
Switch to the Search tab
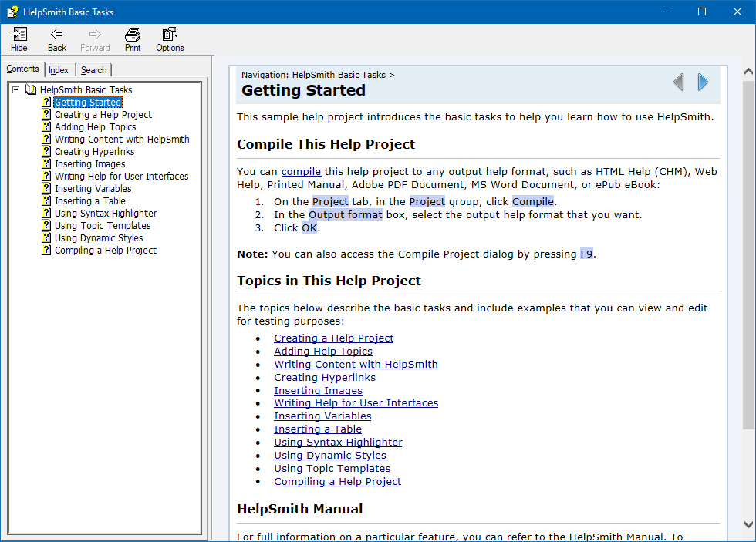[x=93, y=70]
